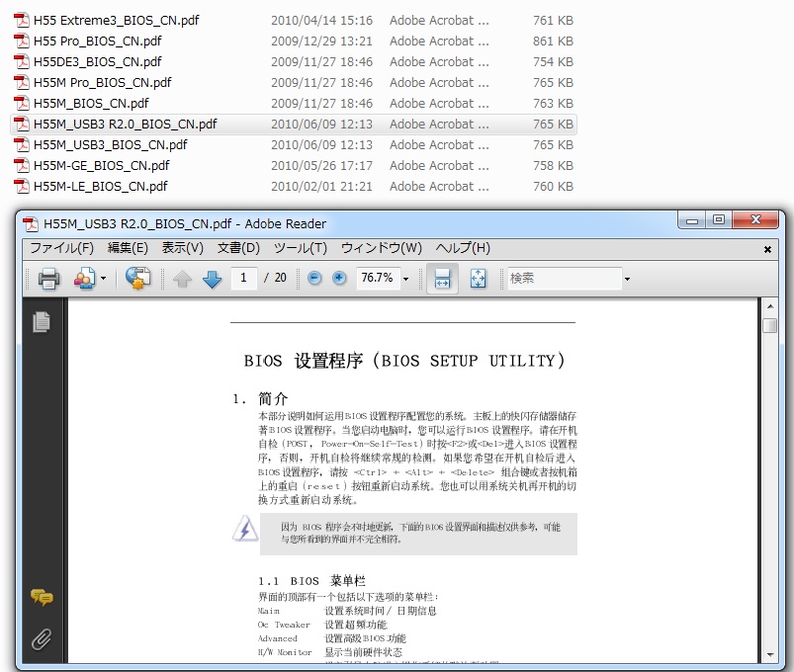
Task: Click the 検索 search field
Action: 565,279
